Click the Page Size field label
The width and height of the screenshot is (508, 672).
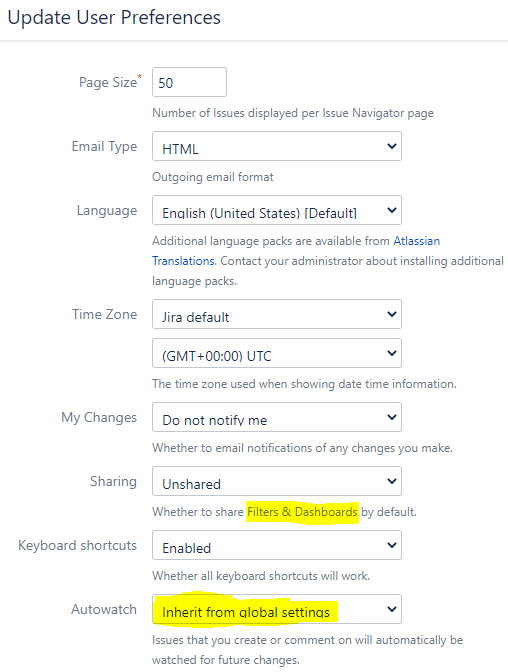[110, 81]
